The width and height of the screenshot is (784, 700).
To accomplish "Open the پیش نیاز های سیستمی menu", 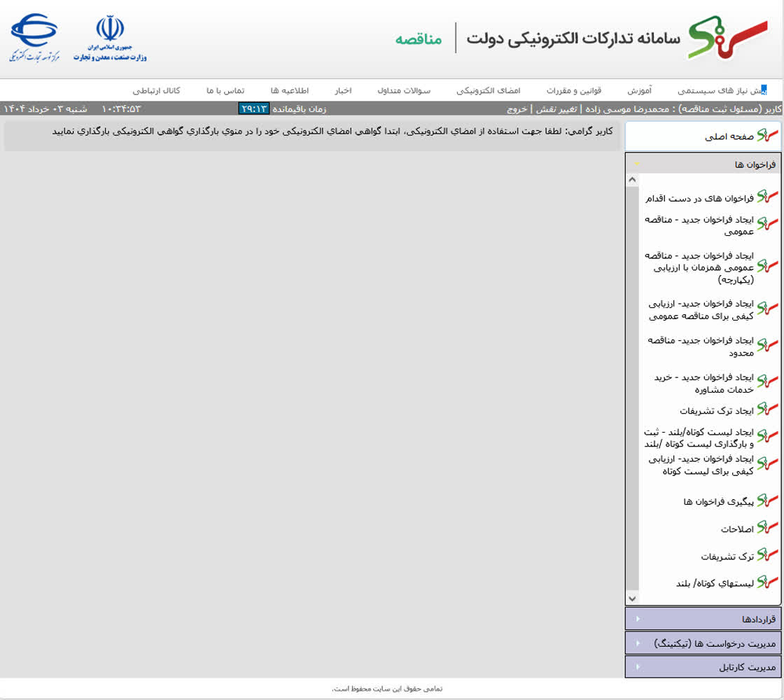I will [722, 90].
